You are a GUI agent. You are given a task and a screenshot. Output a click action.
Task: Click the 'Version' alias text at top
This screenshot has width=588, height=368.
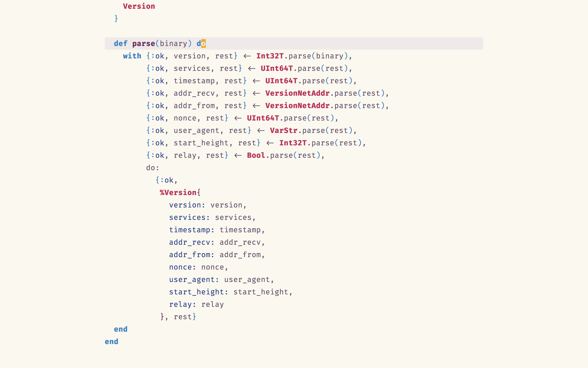(139, 6)
